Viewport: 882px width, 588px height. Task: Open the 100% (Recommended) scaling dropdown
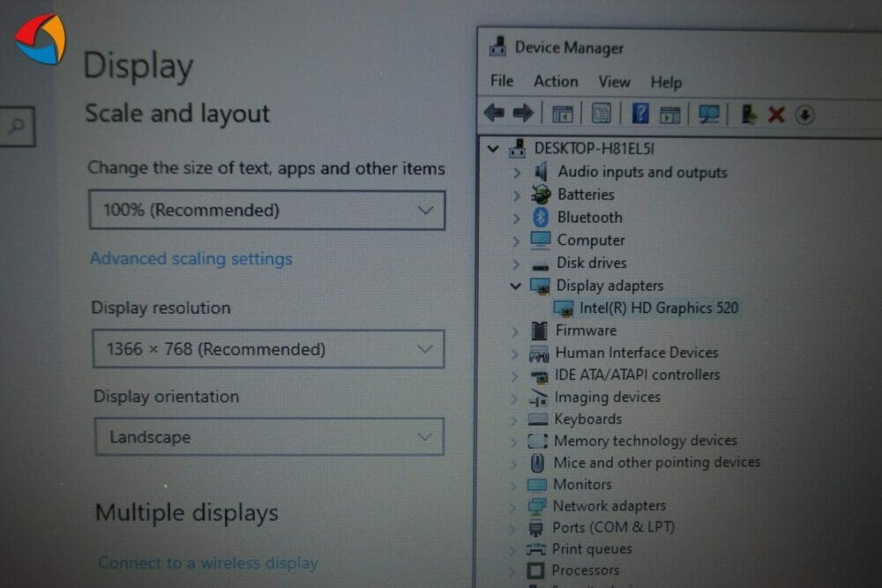click(266, 210)
